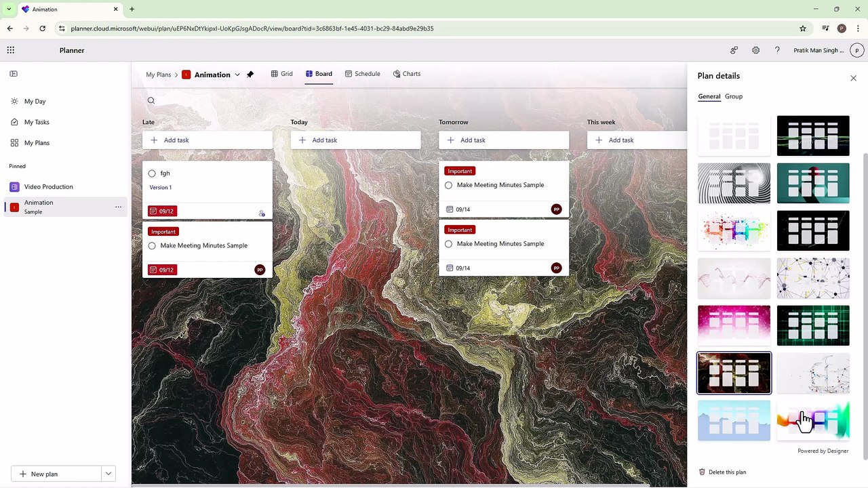
Task: Select the light blue background thumbnail
Action: click(x=734, y=420)
